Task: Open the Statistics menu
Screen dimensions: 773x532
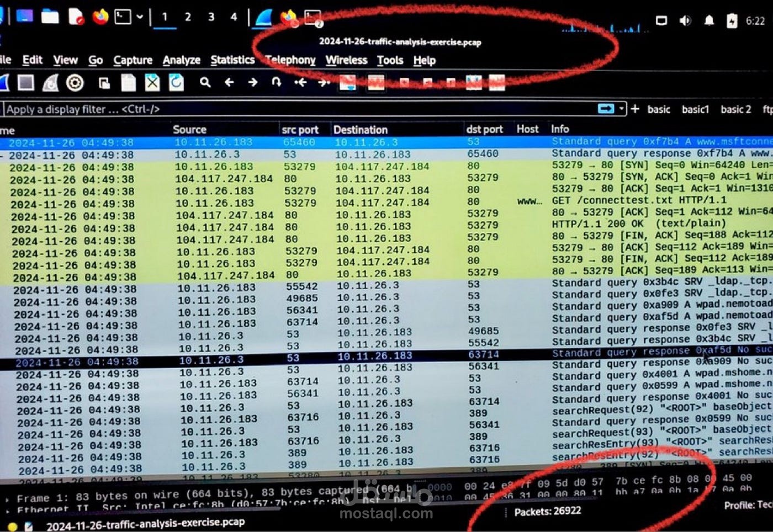Action: click(232, 60)
